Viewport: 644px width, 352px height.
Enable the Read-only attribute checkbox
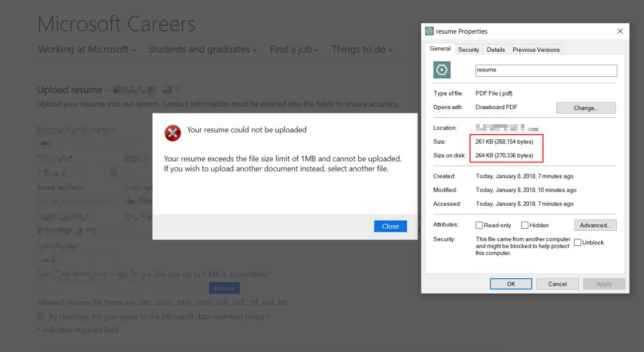[x=479, y=225]
